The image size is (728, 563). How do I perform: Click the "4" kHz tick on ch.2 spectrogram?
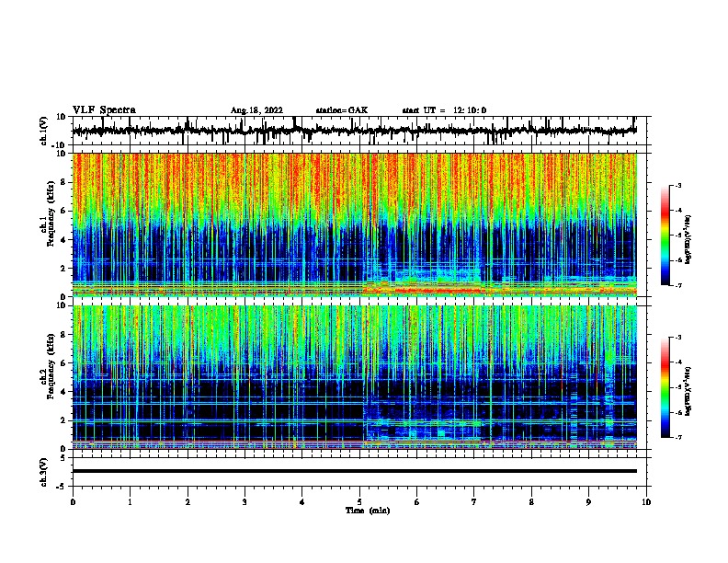[x=63, y=392]
